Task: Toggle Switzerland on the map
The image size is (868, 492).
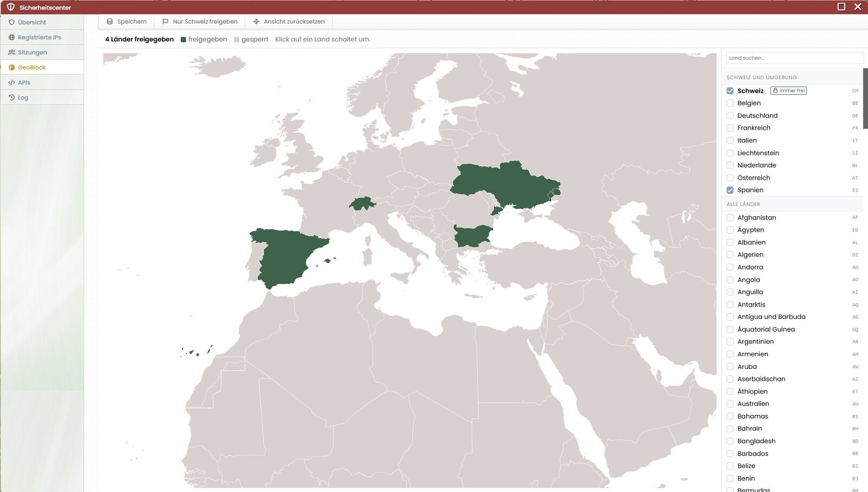Action: [362, 205]
